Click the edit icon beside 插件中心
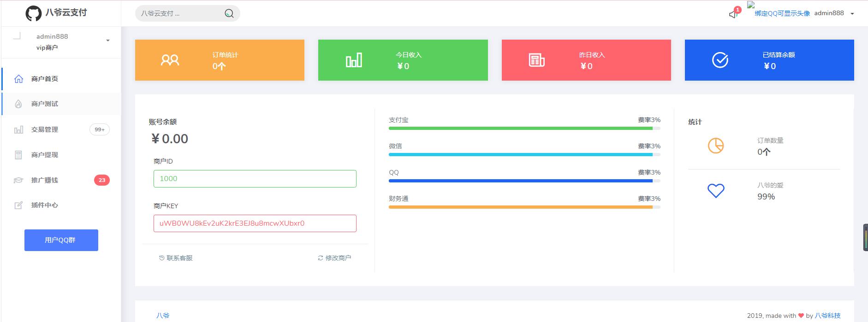Screen dimensions: 868x322 [x=18, y=205]
